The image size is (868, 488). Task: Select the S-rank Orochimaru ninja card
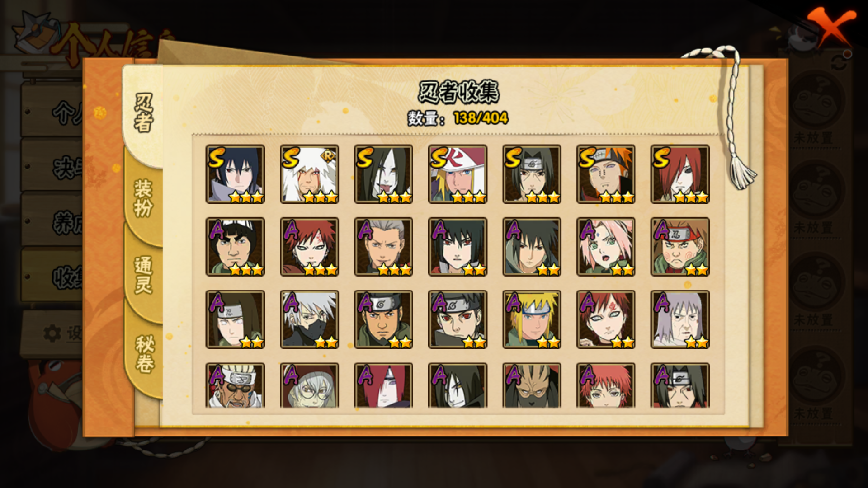coord(383,174)
